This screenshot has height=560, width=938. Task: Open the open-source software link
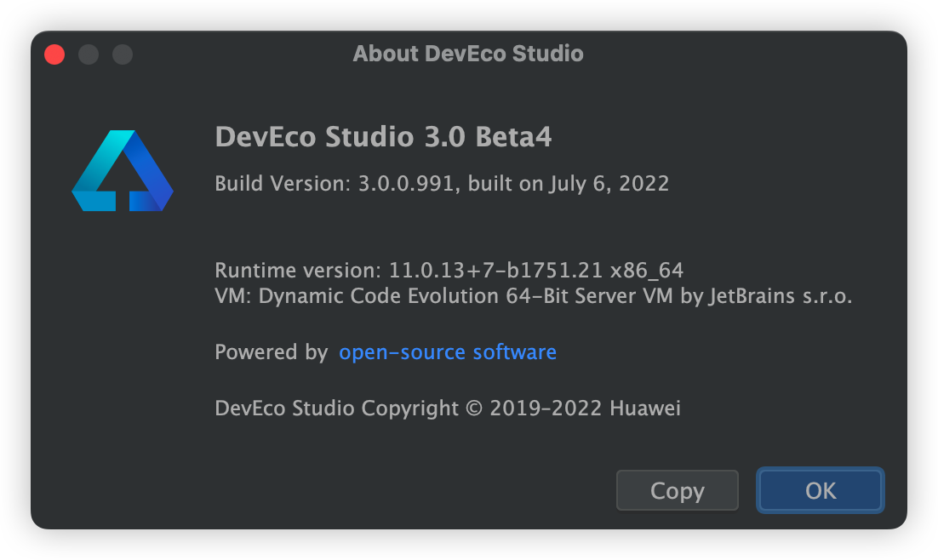coord(448,352)
